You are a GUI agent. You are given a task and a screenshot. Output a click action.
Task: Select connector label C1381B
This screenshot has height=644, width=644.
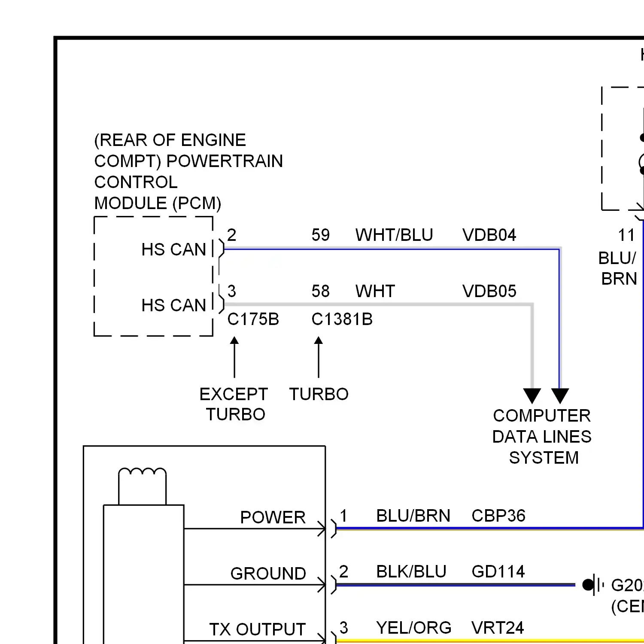342,319
